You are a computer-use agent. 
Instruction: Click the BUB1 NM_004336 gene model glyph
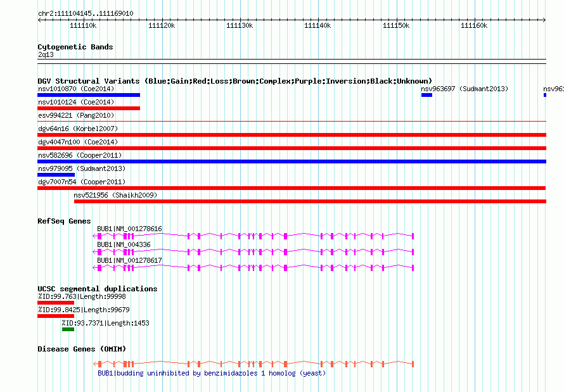click(x=253, y=252)
